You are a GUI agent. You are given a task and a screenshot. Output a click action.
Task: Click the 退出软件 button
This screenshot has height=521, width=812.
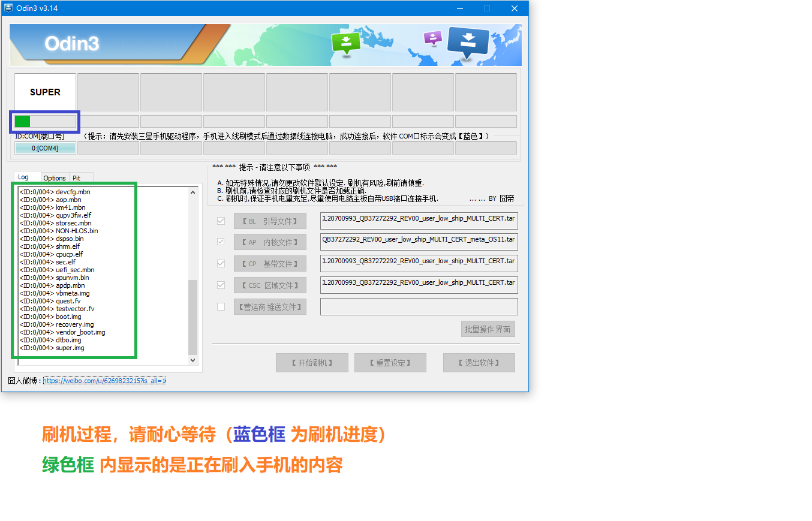coord(479,363)
